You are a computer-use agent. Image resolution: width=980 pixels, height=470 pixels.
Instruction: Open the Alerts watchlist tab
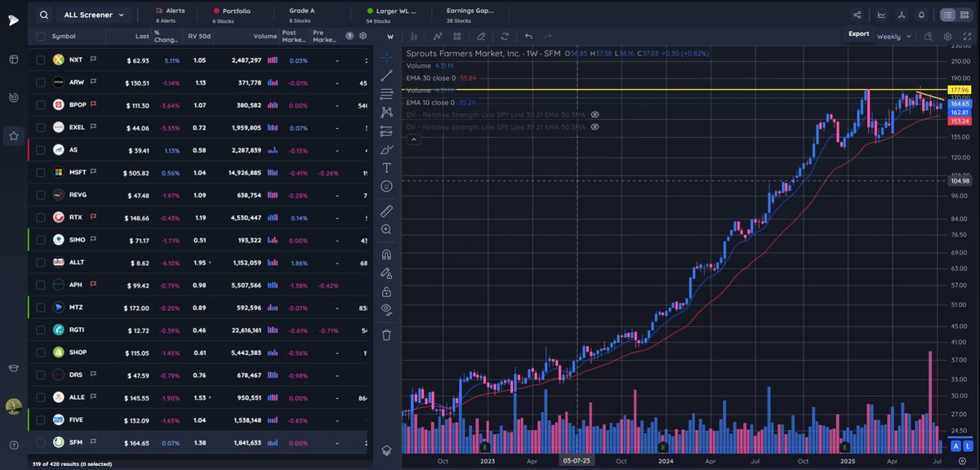click(170, 15)
